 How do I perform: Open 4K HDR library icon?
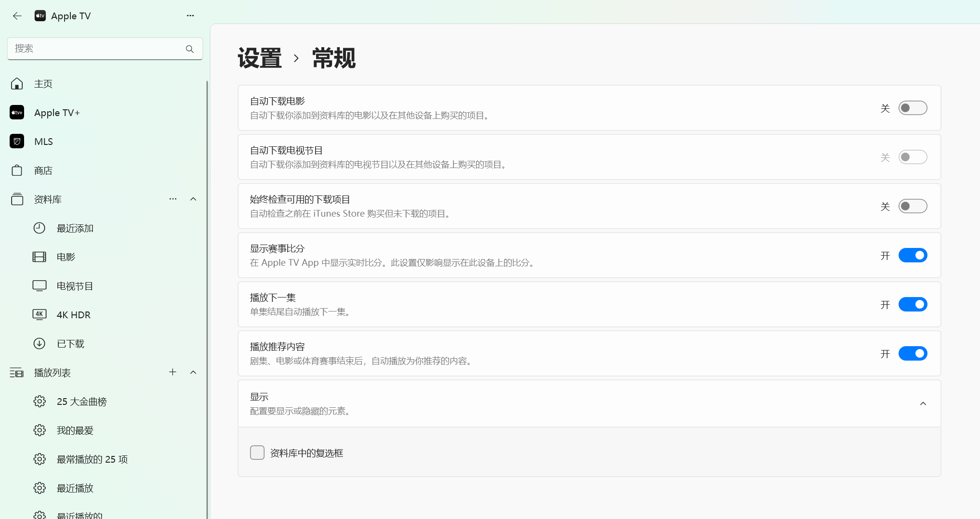[x=40, y=315]
